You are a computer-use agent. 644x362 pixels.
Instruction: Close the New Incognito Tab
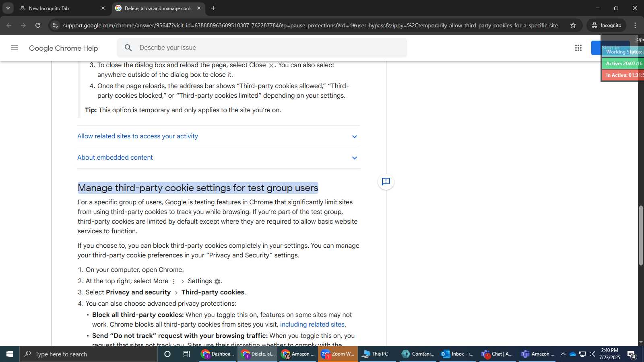coord(103,8)
